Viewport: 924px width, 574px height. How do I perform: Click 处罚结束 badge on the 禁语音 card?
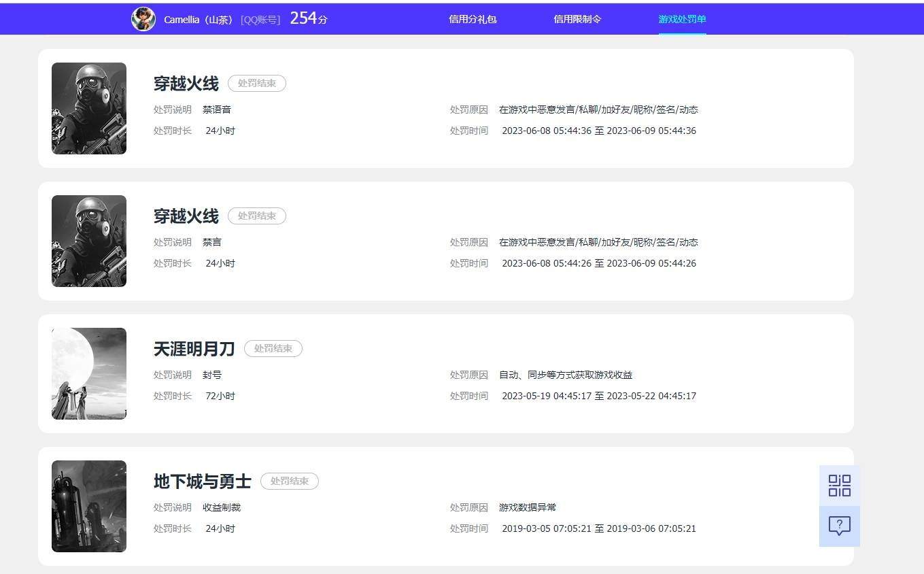pyautogui.click(x=257, y=84)
